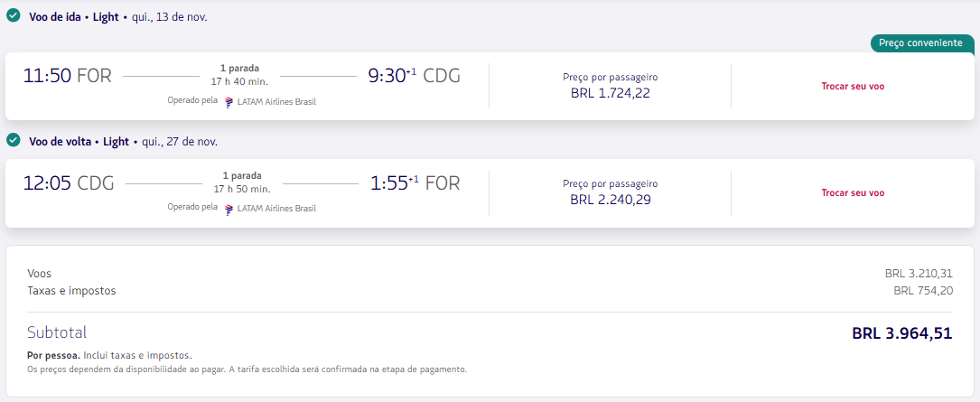Click the Taxas e impostos row
Screen dimensions: 980x402
point(490,291)
